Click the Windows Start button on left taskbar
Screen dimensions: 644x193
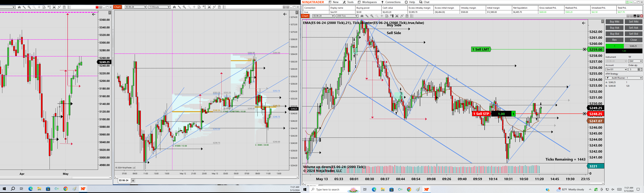(4, 189)
